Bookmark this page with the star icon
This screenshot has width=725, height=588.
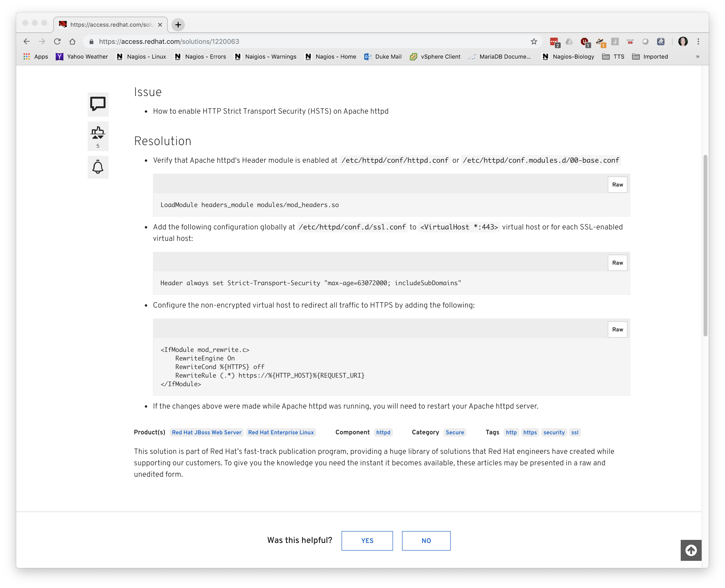click(x=534, y=41)
